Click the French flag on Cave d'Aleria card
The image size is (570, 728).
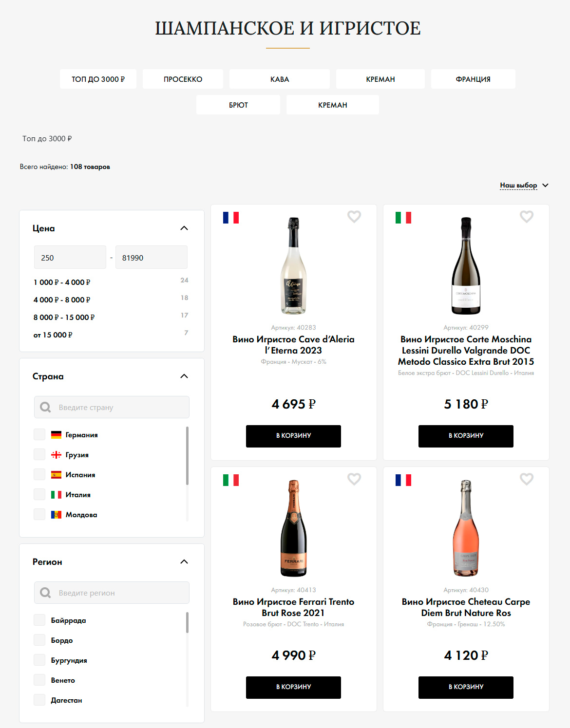click(231, 218)
